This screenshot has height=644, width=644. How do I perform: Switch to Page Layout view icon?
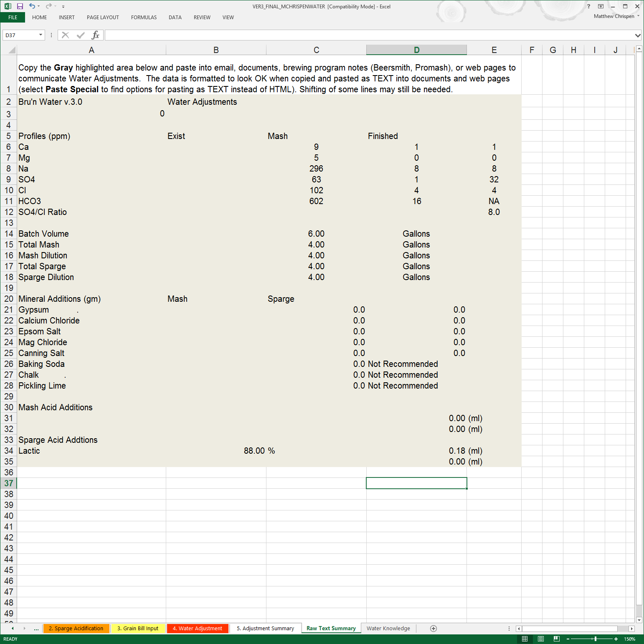pos(541,639)
